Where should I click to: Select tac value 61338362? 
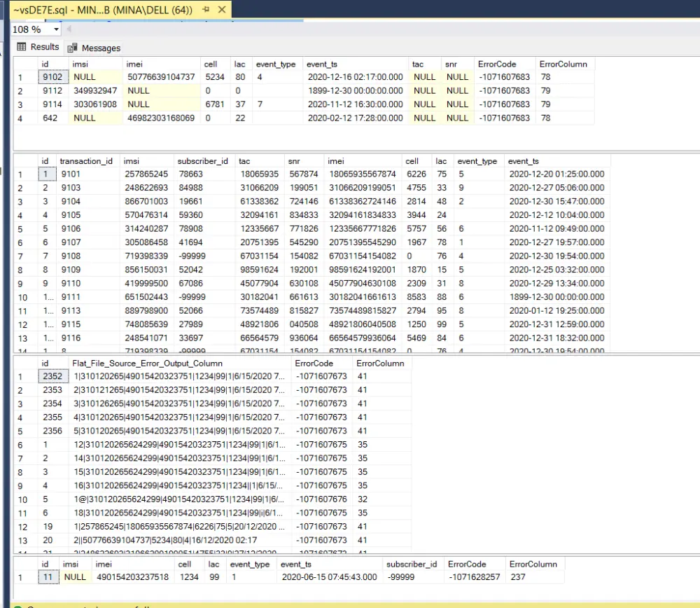click(260, 201)
